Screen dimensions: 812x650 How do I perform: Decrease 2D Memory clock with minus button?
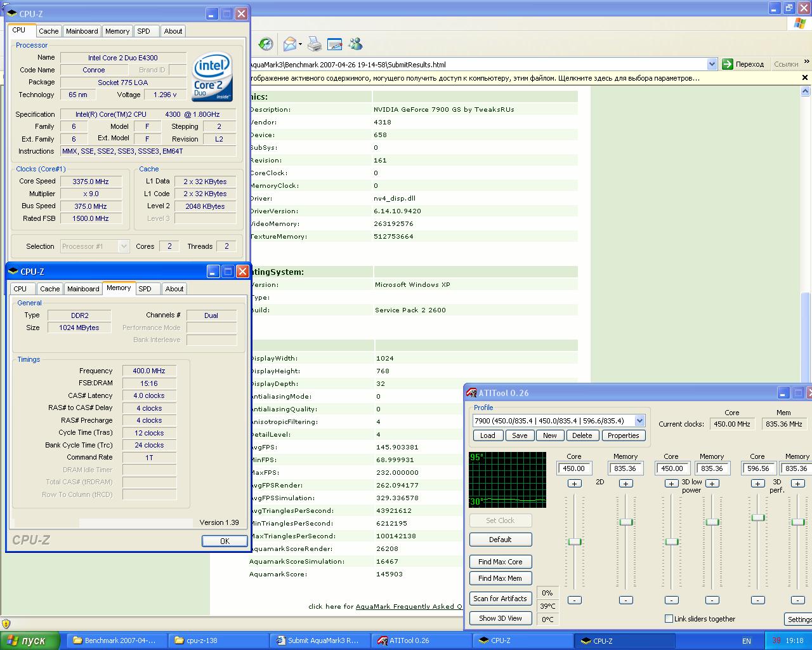pos(625,600)
